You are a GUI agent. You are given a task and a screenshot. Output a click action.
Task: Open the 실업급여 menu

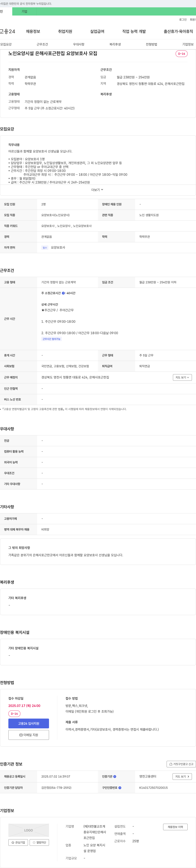coord(97,31)
